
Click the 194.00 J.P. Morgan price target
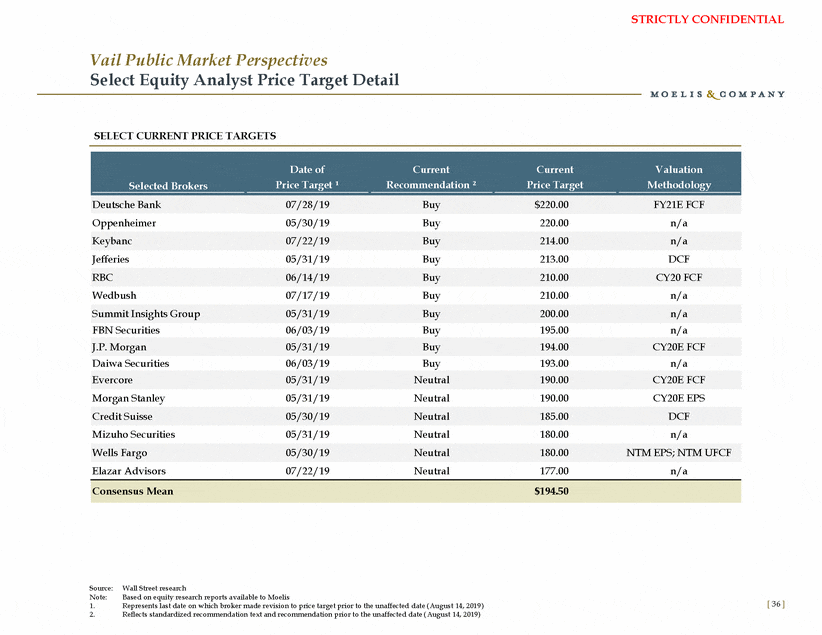tap(554, 347)
